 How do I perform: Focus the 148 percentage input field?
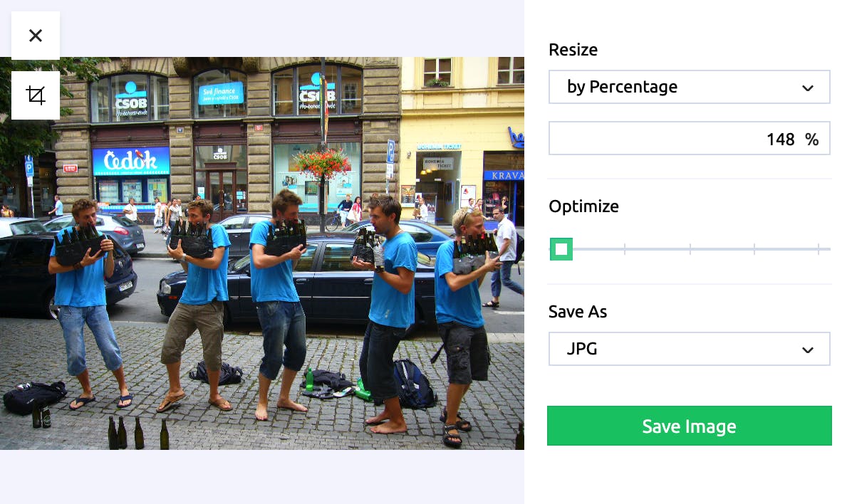point(689,139)
